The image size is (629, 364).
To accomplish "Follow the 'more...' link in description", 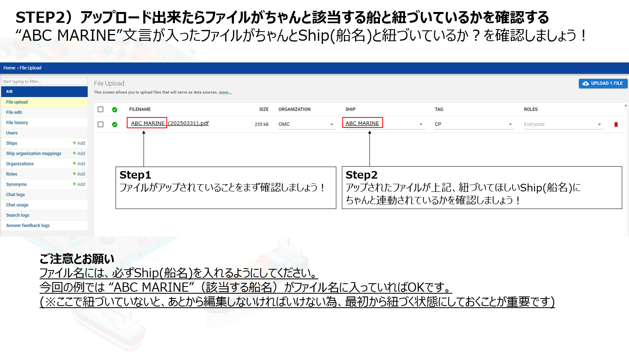I will (225, 92).
